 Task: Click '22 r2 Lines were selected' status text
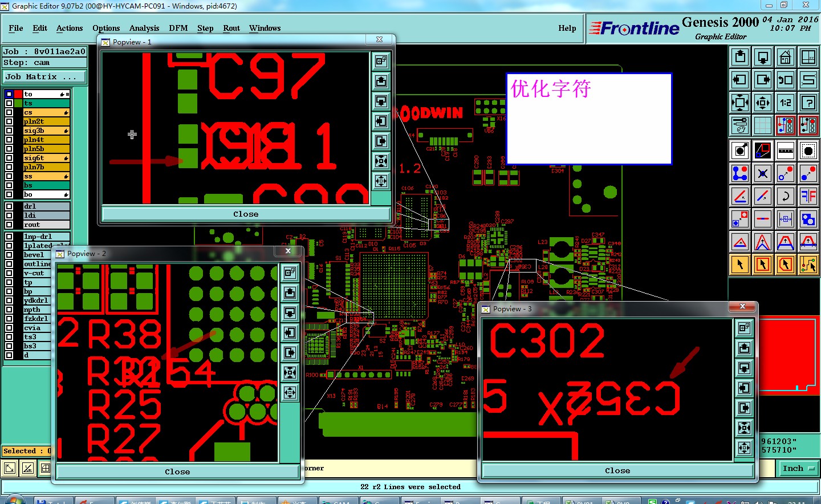pyautogui.click(x=410, y=487)
